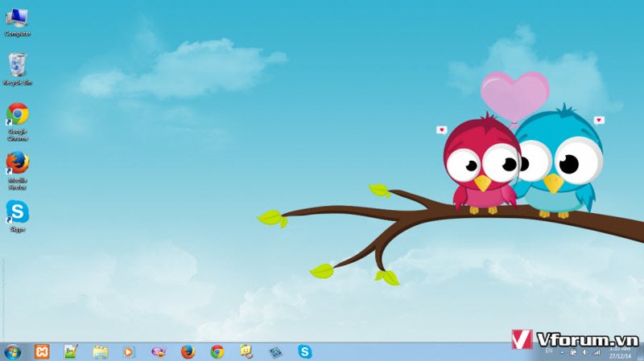
Task: Open the blue diamond taskbar icon
Action: click(x=275, y=352)
